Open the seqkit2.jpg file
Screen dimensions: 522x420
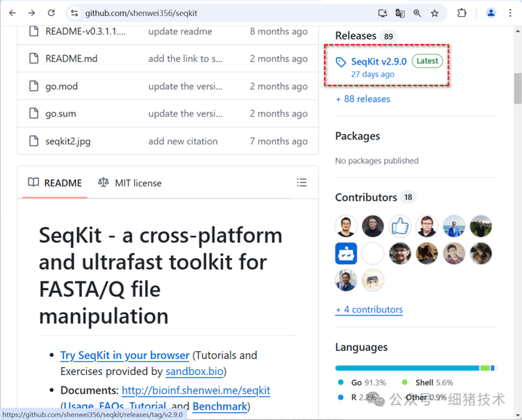coord(68,141)
